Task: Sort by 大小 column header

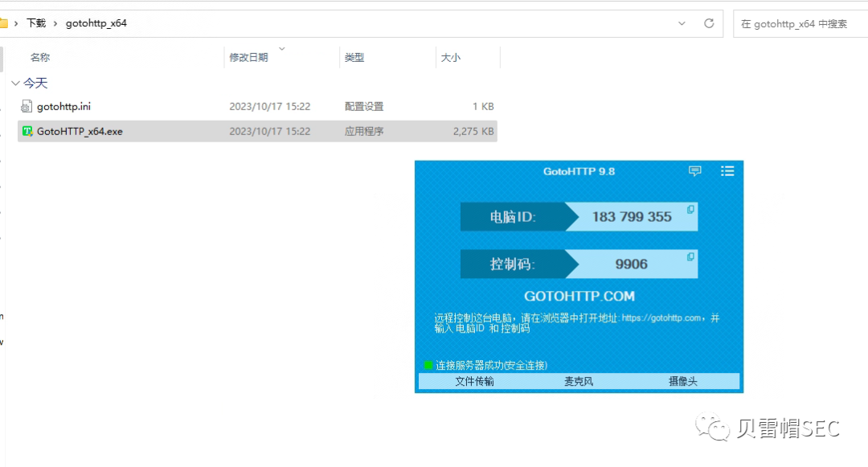Action: [x=451, y=58]
